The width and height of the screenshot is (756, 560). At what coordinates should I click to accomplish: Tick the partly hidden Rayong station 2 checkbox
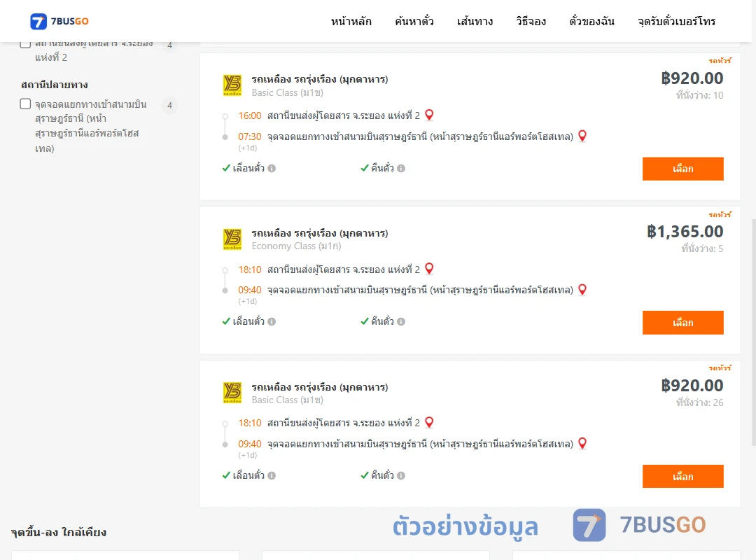pyautogui.click(x=26, y=44)
